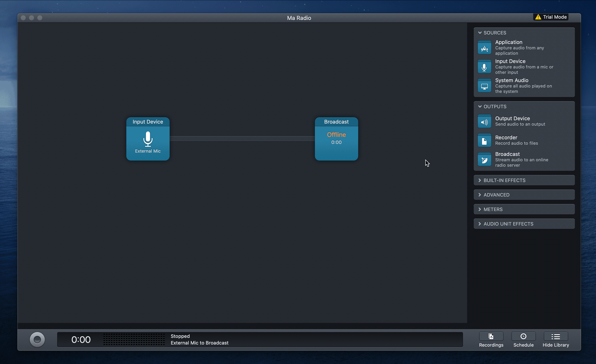Select the Input Device microphone icon in Sources
The height and width of the screenshot is (364, 596).
pos(484,67)
